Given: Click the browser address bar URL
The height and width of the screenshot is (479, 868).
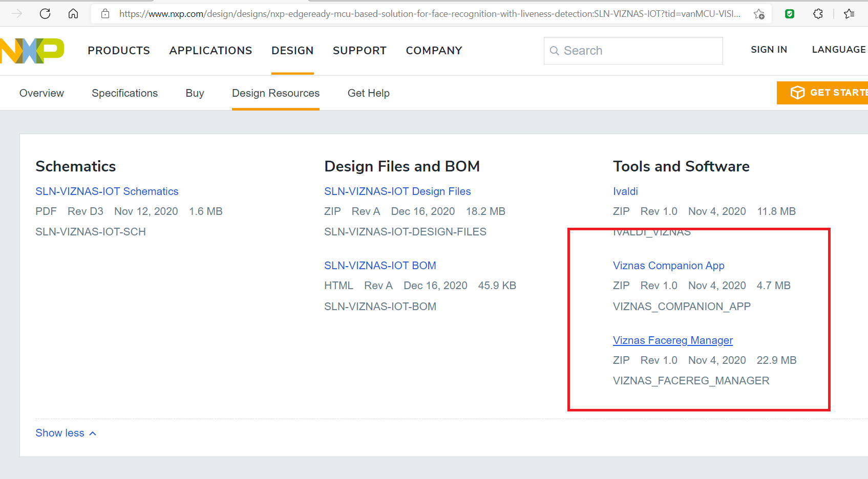Looking at the screenshot, I should click(430, 14).
